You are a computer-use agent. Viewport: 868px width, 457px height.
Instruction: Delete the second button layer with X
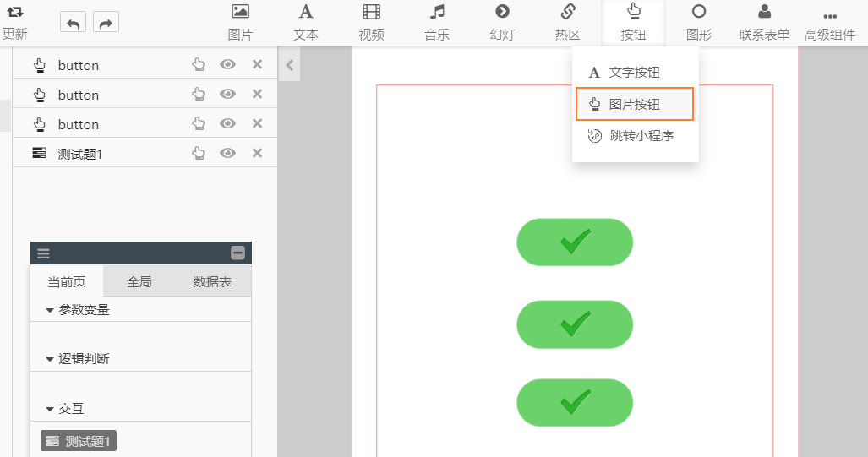[258, 95]
